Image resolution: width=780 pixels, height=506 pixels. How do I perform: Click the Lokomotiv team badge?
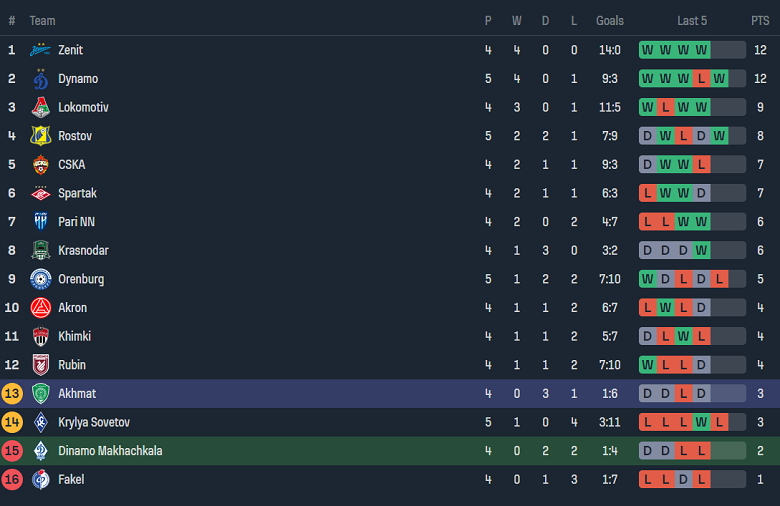pyautogui.click(x=40, y=107)
